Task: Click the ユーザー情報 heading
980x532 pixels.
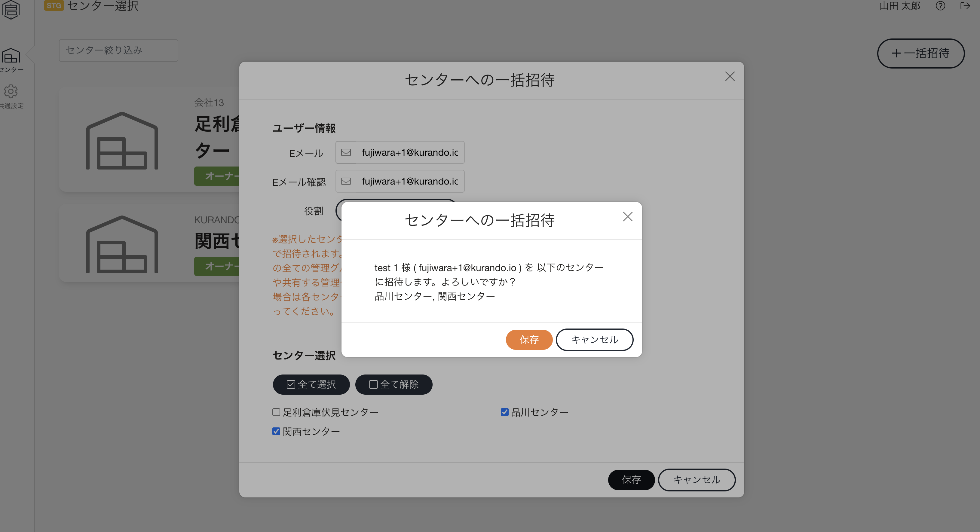Action: coord(304,128)
